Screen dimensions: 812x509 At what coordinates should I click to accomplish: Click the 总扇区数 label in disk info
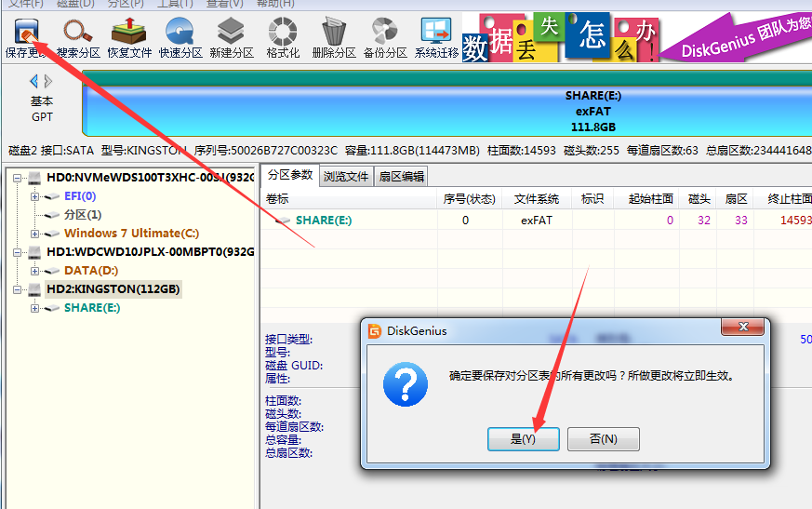(x=288, y=453)
